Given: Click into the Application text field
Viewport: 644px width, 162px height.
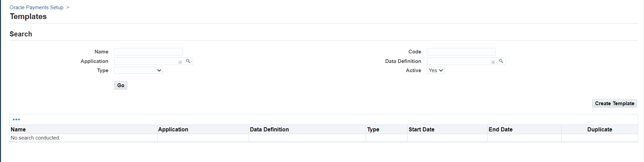Looking at the screenshot, I should click(146, 61).
